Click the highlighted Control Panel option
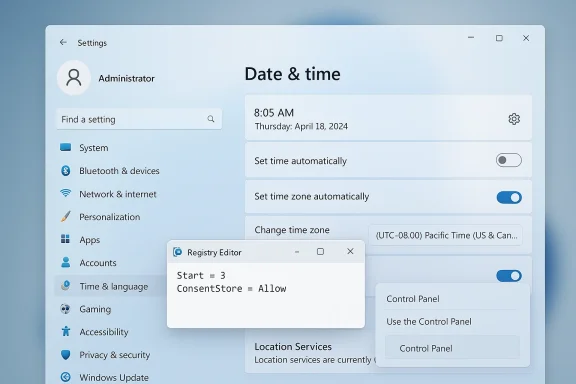The width and height of the screenshot is (576, 384). [452, 348]
